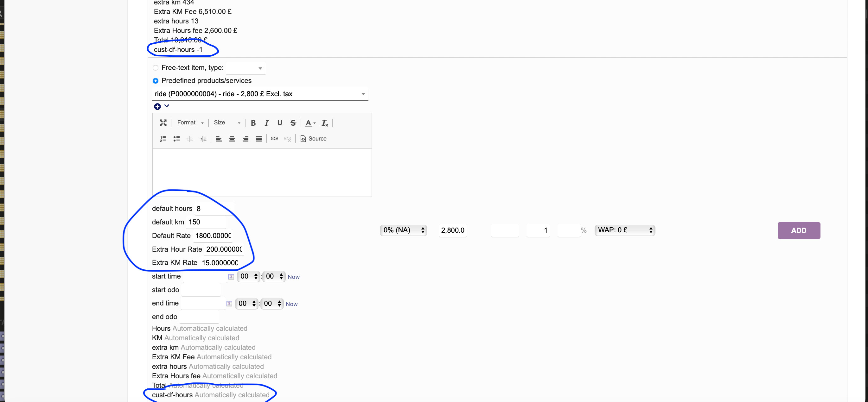Apply strikethrough formatting
This screenshot has height=402, width=868.
(x=293, y=123)
